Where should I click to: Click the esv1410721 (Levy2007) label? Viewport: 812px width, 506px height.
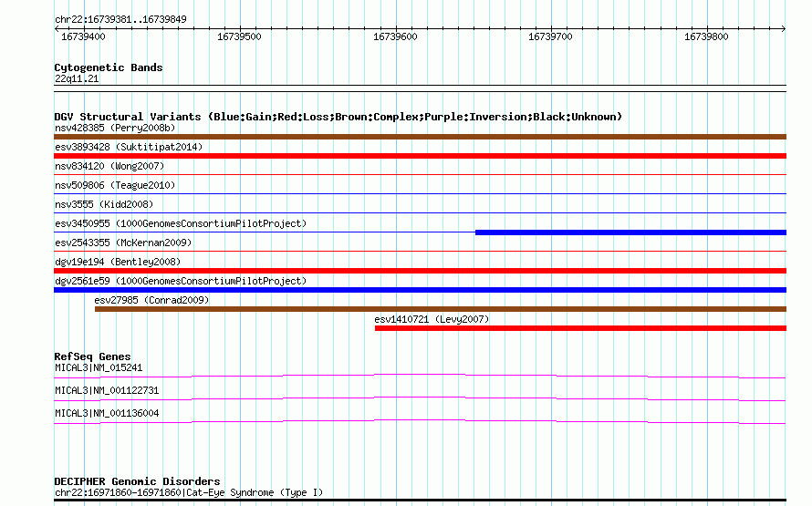click(x=432, y=319)
